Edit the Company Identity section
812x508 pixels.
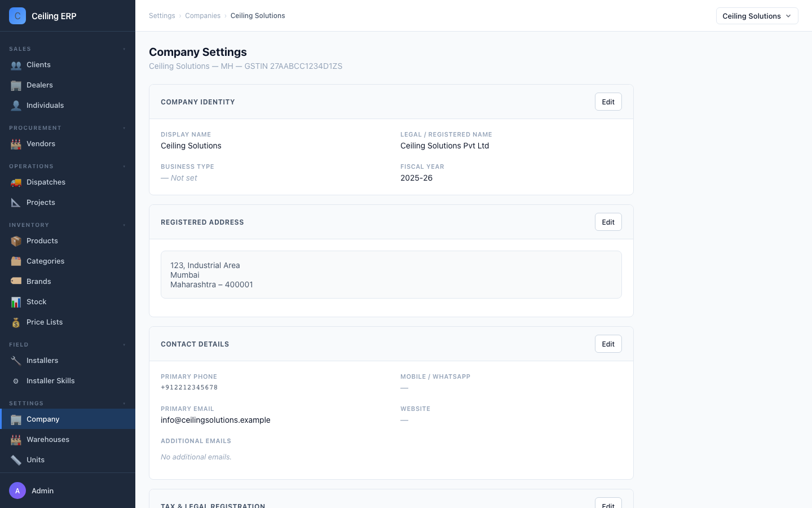click(608, 102)
